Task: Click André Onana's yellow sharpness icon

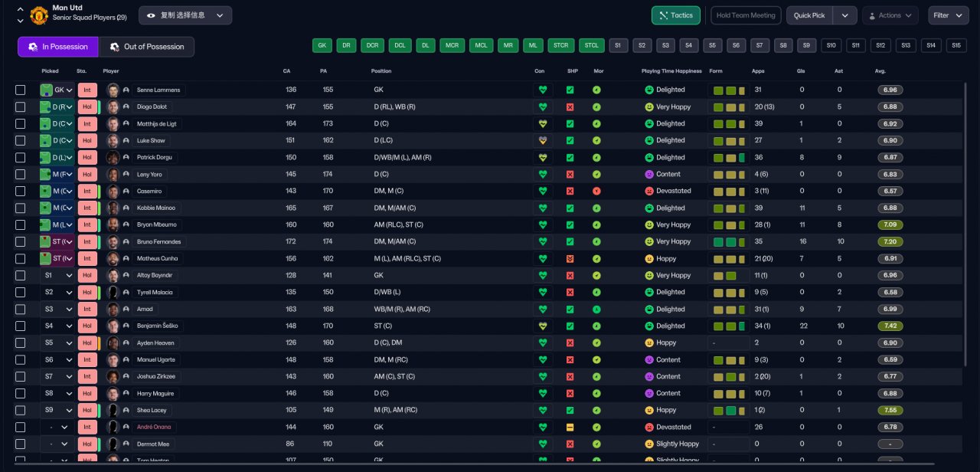Action: coord(570,427)
